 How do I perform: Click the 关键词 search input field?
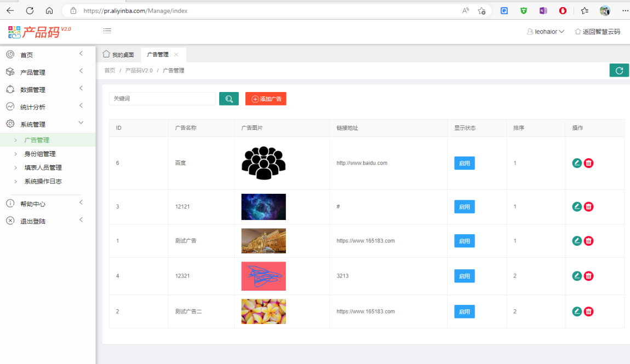[162, 99]
